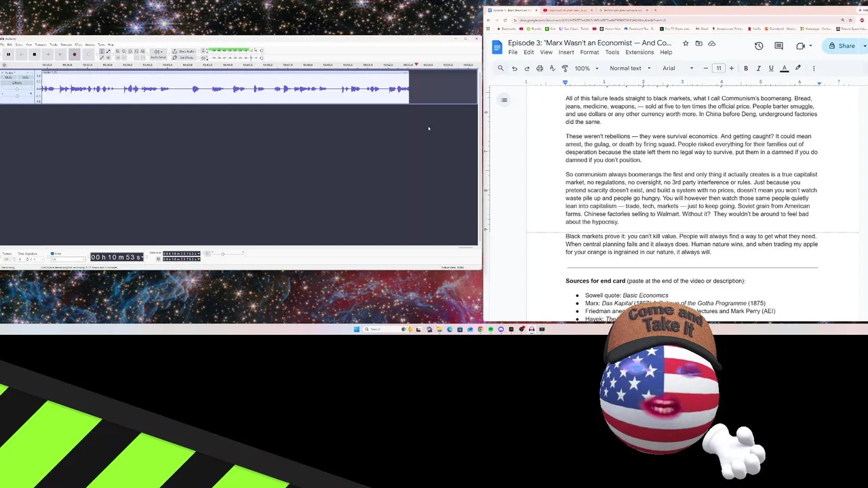
Task: Click the Print icon in Docs toolbar
Action: (540, 68)
